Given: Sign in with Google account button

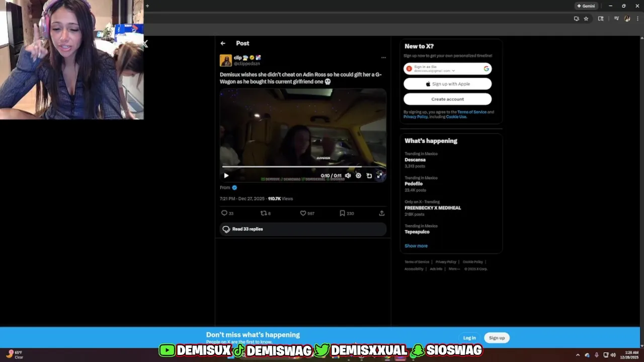Looking at the screenshot, I should 447,69.
